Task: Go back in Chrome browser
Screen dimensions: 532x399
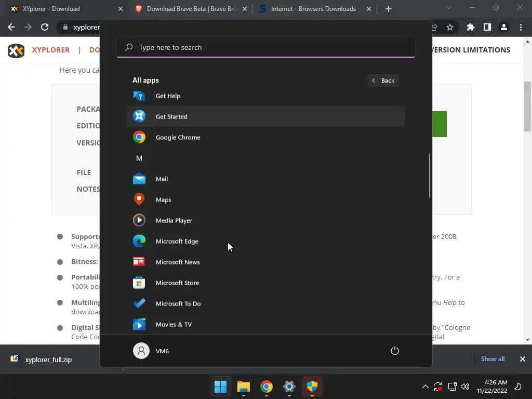Action: [x=11, y=27]
